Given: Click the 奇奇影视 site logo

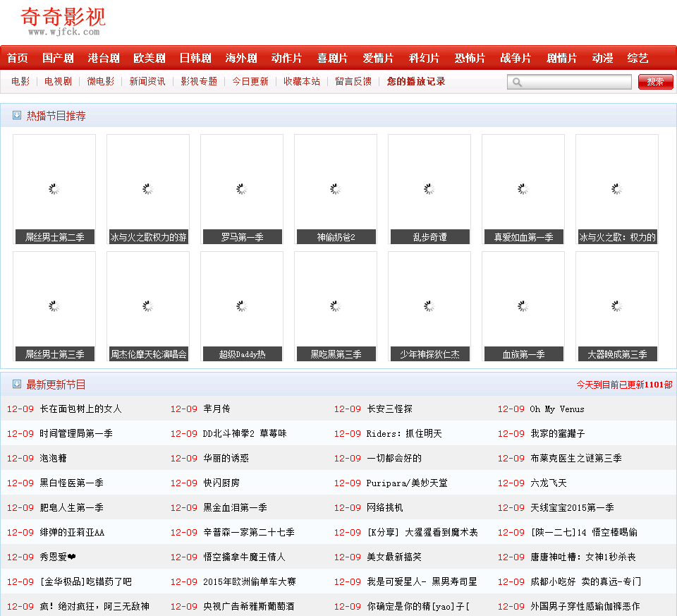Looking at the screenshot, I should point(63,21).
